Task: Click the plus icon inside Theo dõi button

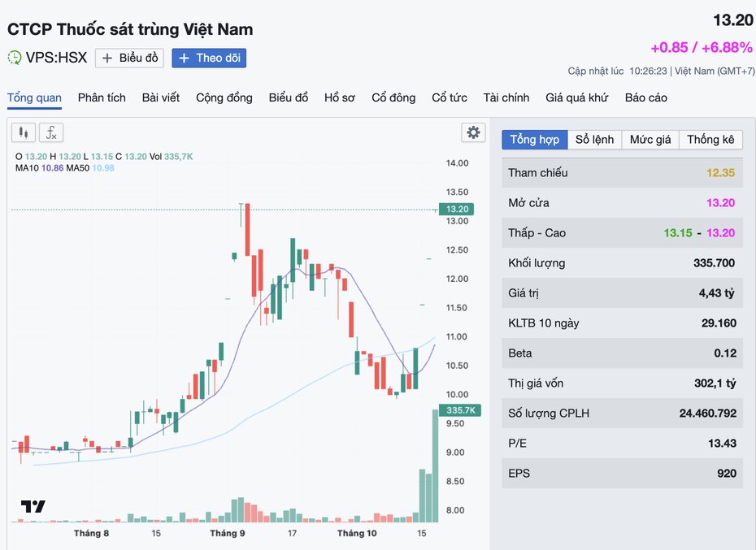Action: pos(186,58)
